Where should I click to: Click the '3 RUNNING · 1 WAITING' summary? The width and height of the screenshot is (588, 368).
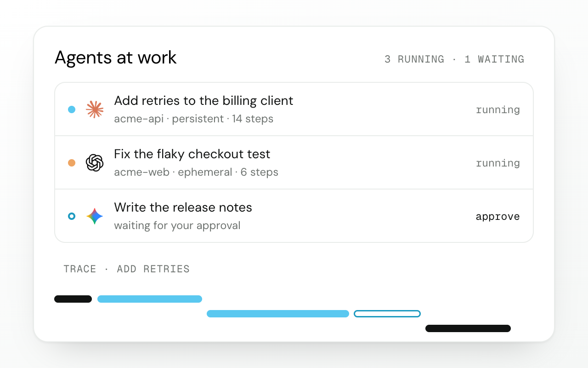click(454, 59)
